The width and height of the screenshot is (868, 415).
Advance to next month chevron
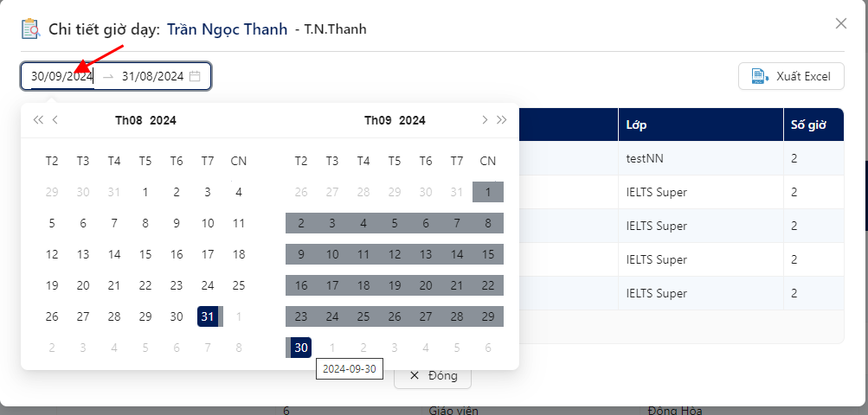pyautogui.click(x=485, y=120)
